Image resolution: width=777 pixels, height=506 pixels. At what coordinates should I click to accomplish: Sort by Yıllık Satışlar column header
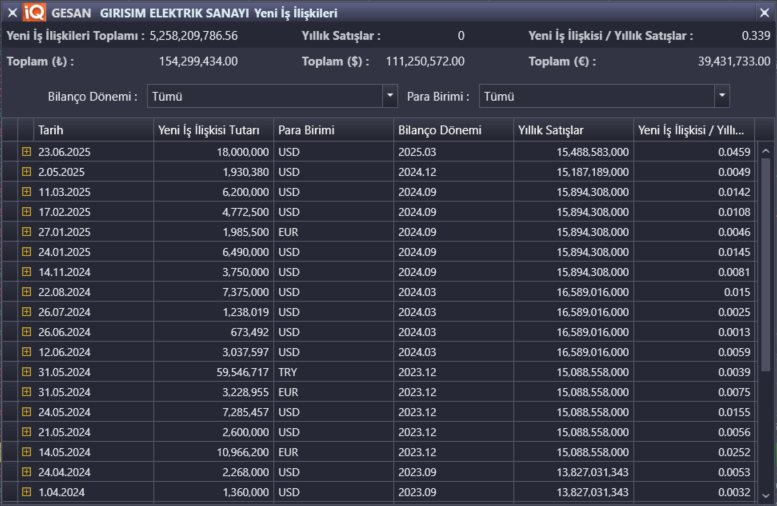tap(573, 130)
